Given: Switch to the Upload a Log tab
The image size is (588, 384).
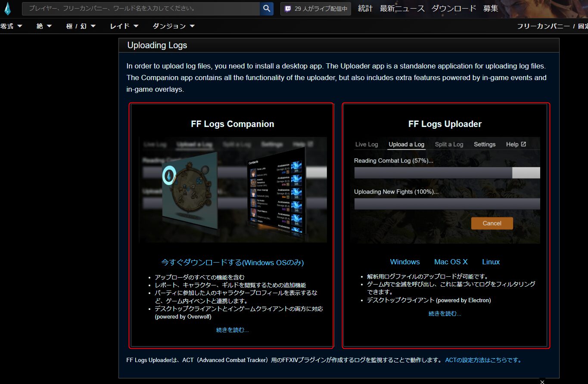Looking at the screenshot, I should click(406, 144).
